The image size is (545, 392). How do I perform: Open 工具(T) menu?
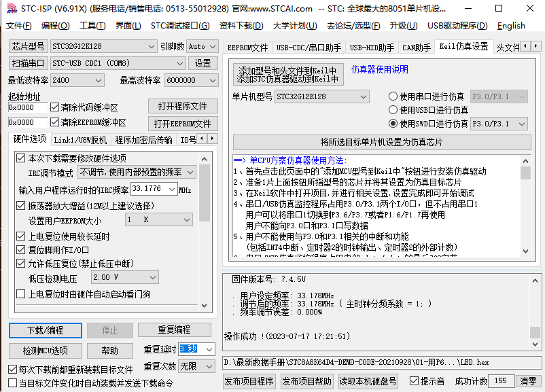pos(92,26)
